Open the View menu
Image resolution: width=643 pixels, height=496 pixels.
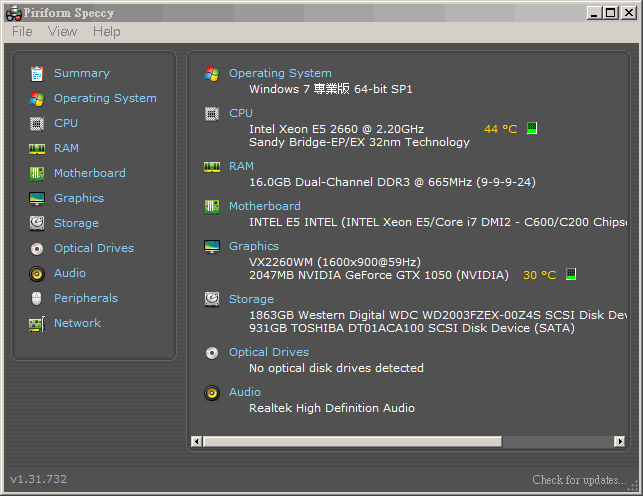[x=62, y=32]
